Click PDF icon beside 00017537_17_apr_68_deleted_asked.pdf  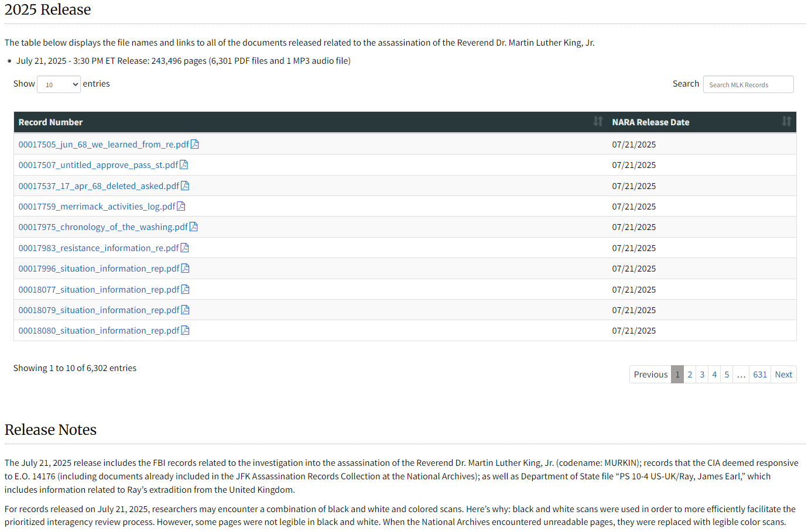(x=185, y=186)
